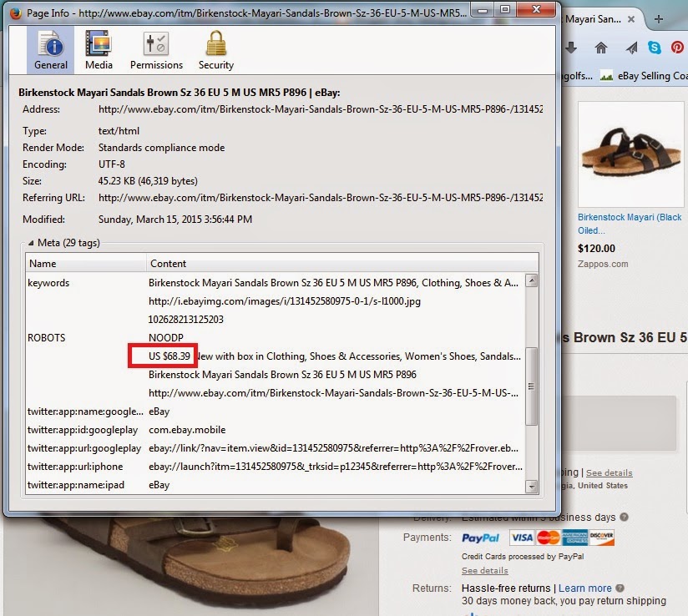Select the twitter:app:name:google... row
Image resolution: width=688 pixels, height=616 pixels.
click(275, 412)
